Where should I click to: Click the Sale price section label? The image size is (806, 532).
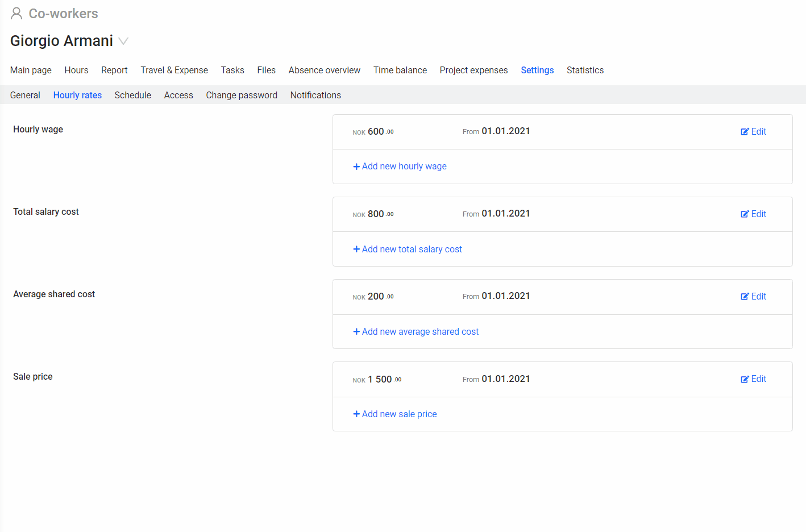[33, 376]
